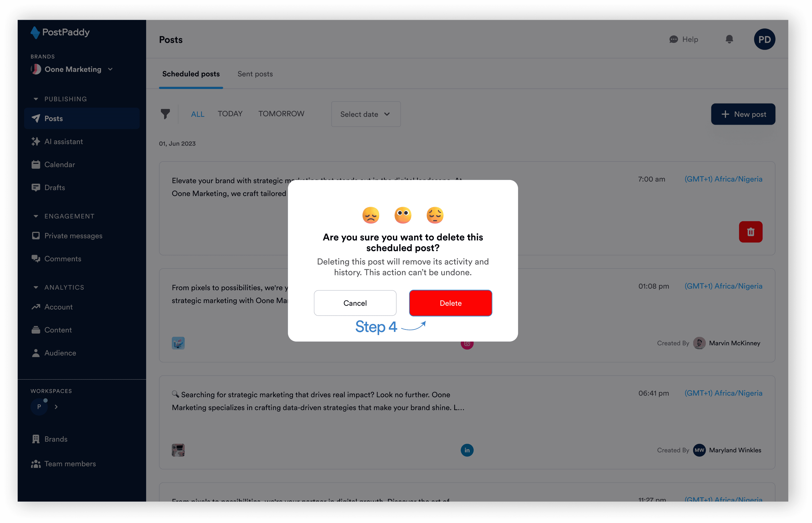Open the Select date dropdown
Viewport: 812px width, 523px height.
366,114
